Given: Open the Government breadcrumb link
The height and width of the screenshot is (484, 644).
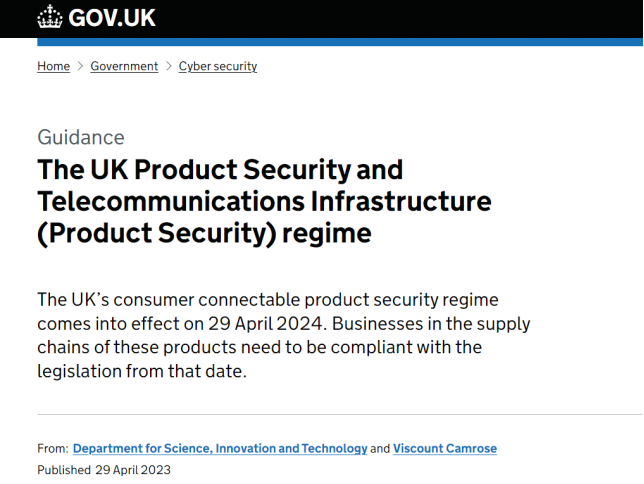Looking at the screenshot, I should point(124,66).
